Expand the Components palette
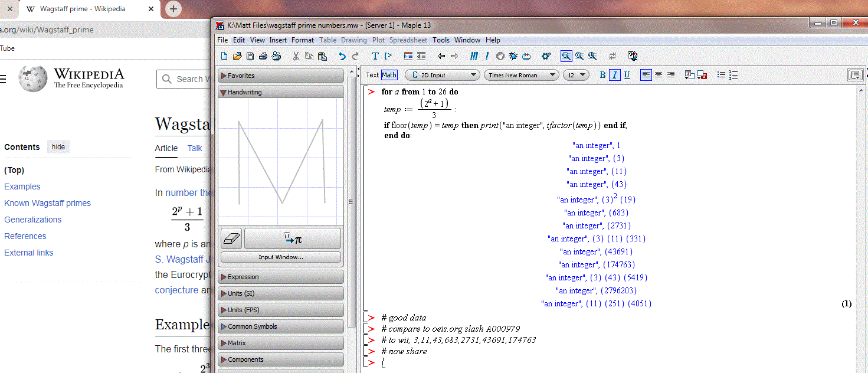The height and width of the screenshot is (373, 868). 281,359
